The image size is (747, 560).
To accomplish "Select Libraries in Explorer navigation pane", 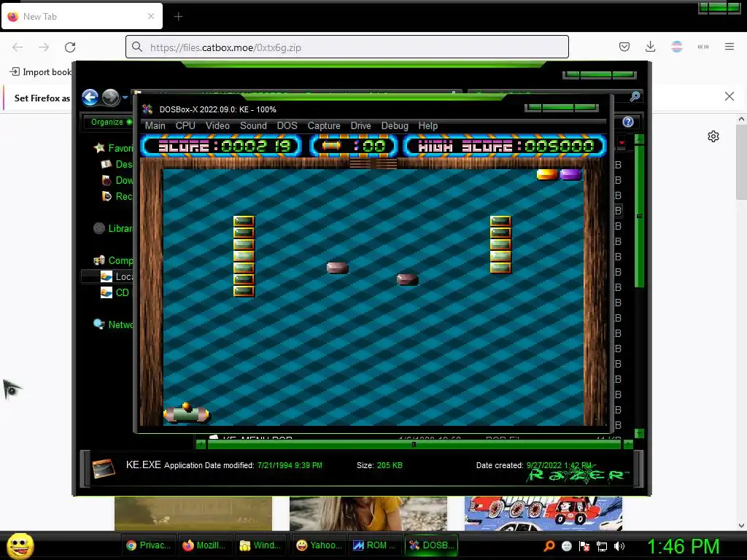I will tap(113, 228).
